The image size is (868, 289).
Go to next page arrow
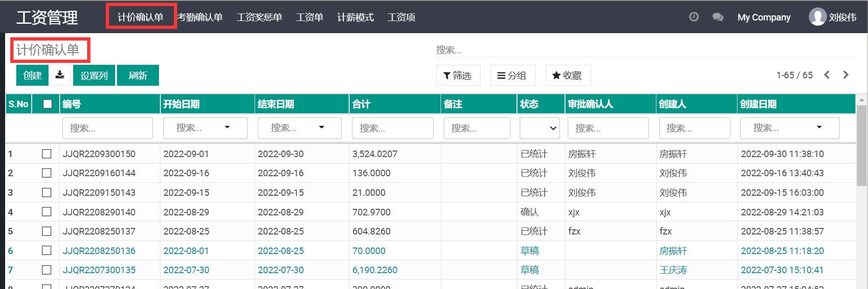(846, 75)
